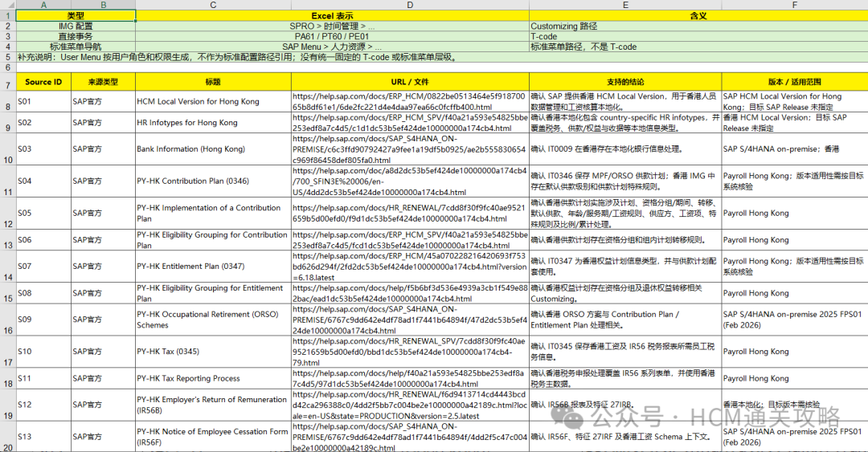Select column E header

coord(625,5)
